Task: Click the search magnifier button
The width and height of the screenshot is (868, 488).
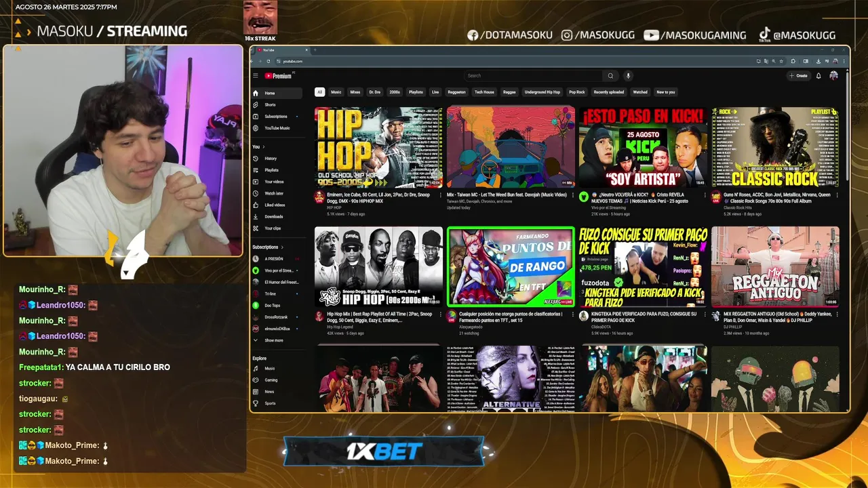Action: [x=610, y=76]
